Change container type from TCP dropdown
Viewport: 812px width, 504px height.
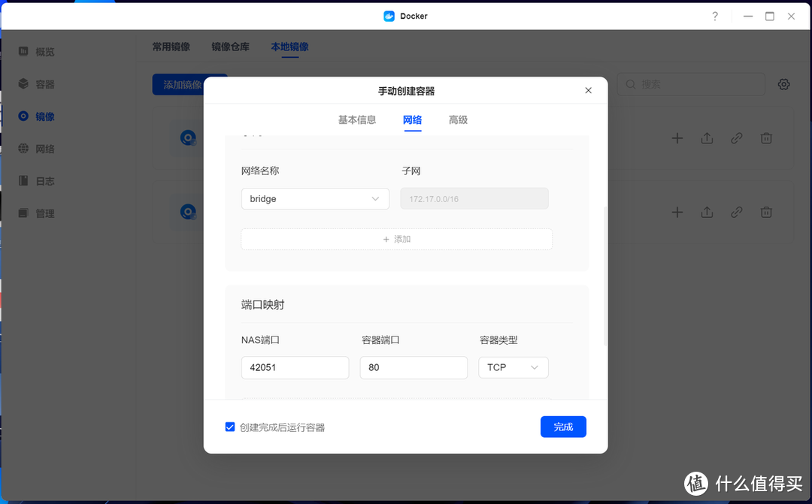513,367
